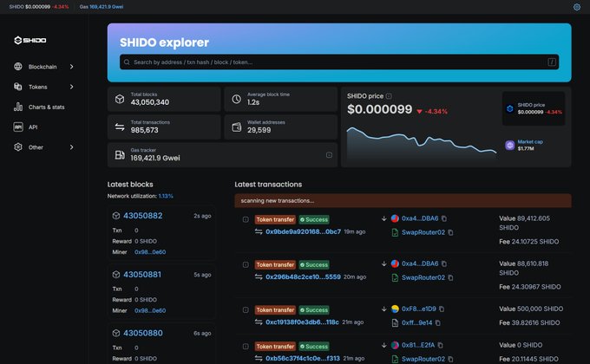The width and height of the screenshot is (590, 364).
Task: Click the Wallet addresses 29,599 value
Action: pyautogui.click(x=259, y=130)
